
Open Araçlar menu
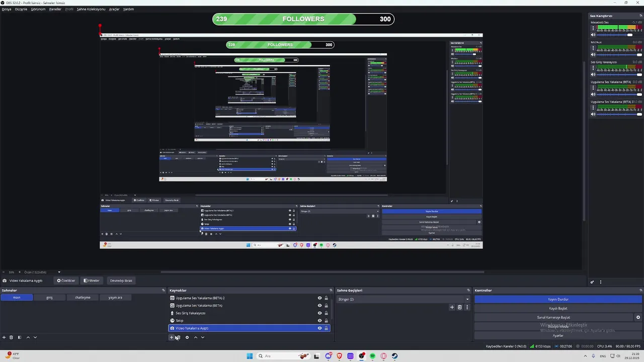[x=114, y=9]
